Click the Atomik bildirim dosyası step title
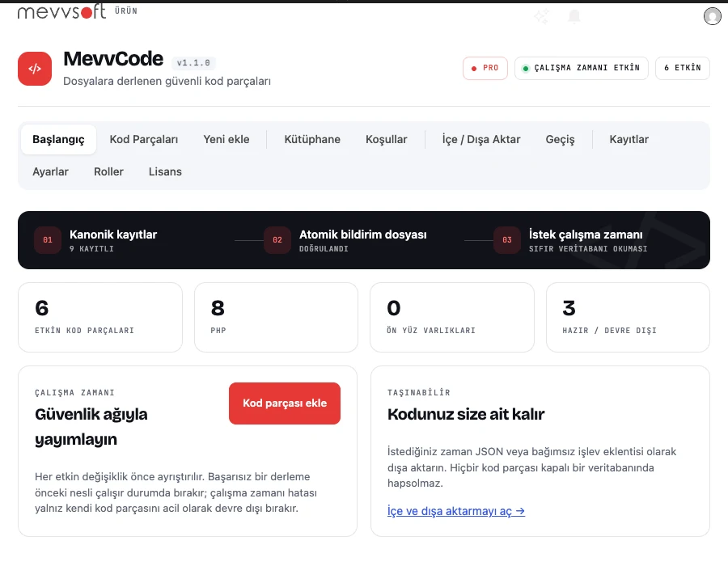The image size is (728, 566). click(x=363, y=234)
